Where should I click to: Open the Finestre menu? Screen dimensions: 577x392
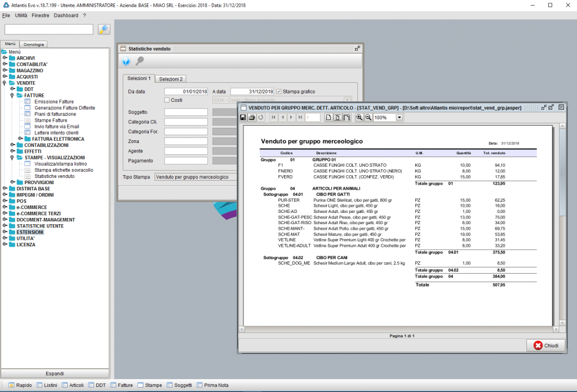41,15
